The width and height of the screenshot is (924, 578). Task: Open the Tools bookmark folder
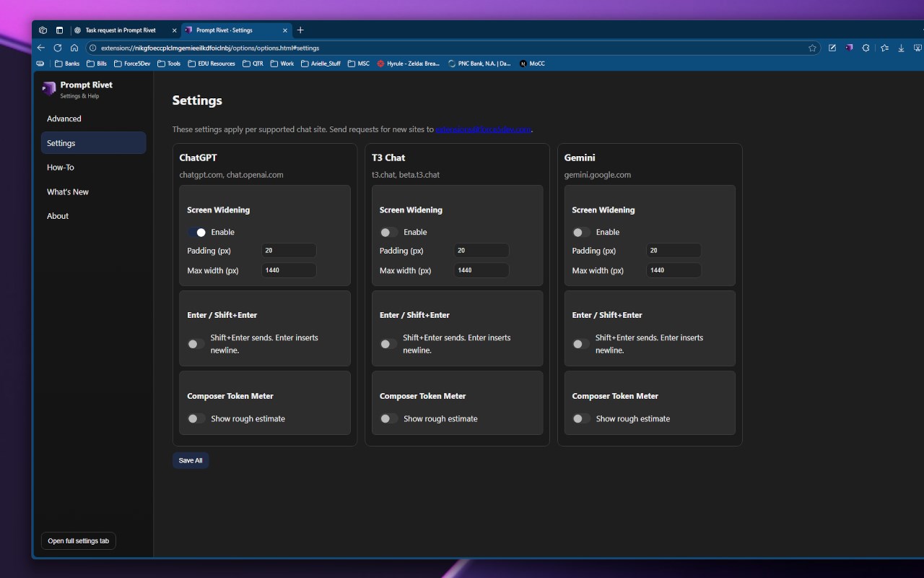169,64
